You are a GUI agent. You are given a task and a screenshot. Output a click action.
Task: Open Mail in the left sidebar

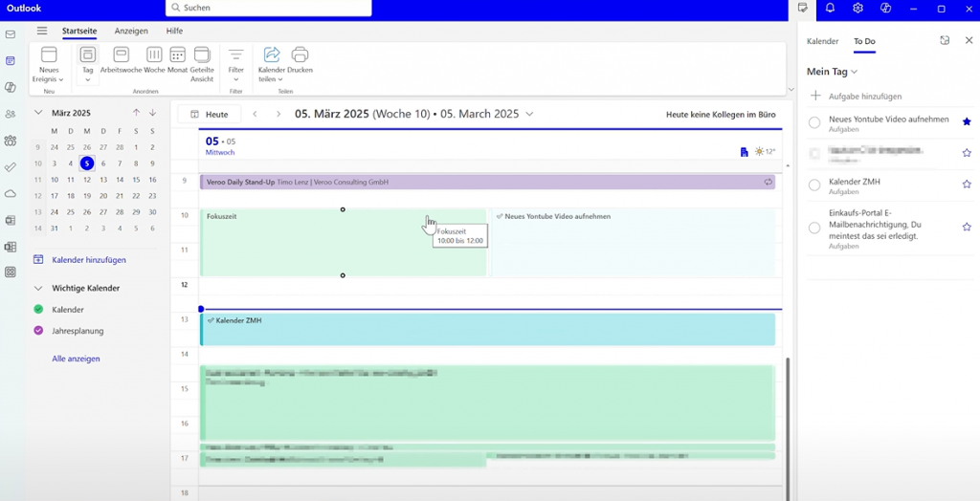tap(10, 34)
